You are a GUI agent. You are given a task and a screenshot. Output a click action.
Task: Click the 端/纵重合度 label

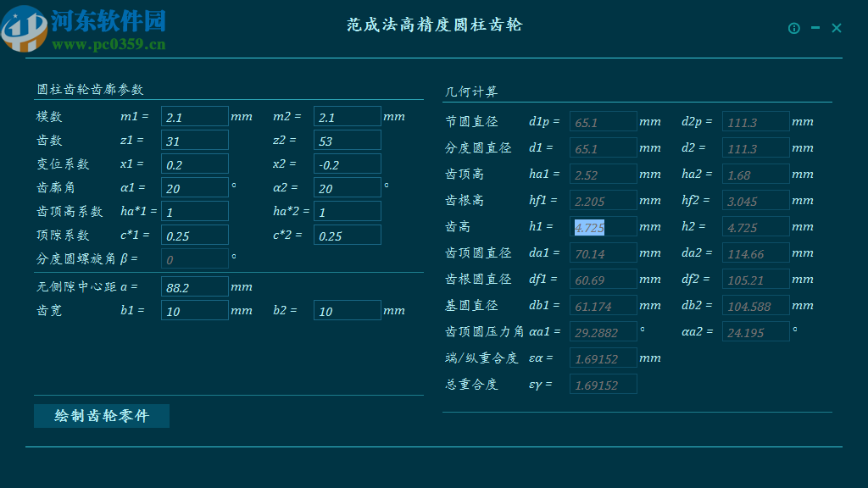click(481, 358)
